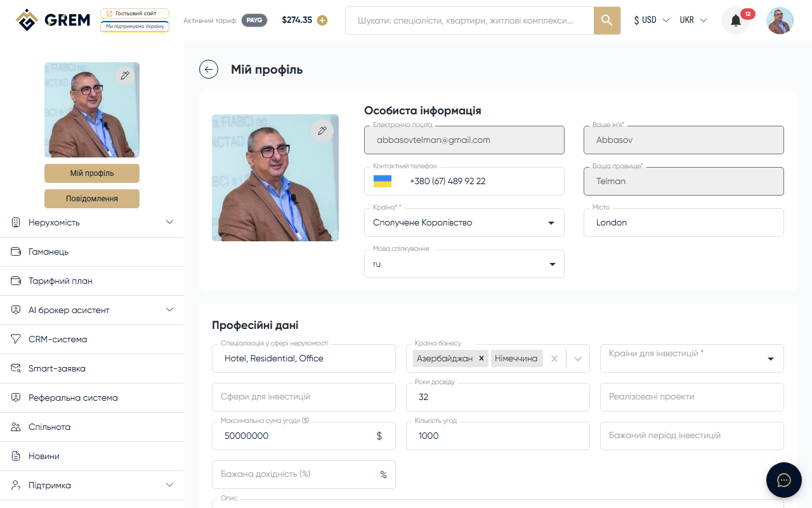812x508 pixels.
Task: Click the Ukraine flag in phone field
Action: (x=382, y=181)
